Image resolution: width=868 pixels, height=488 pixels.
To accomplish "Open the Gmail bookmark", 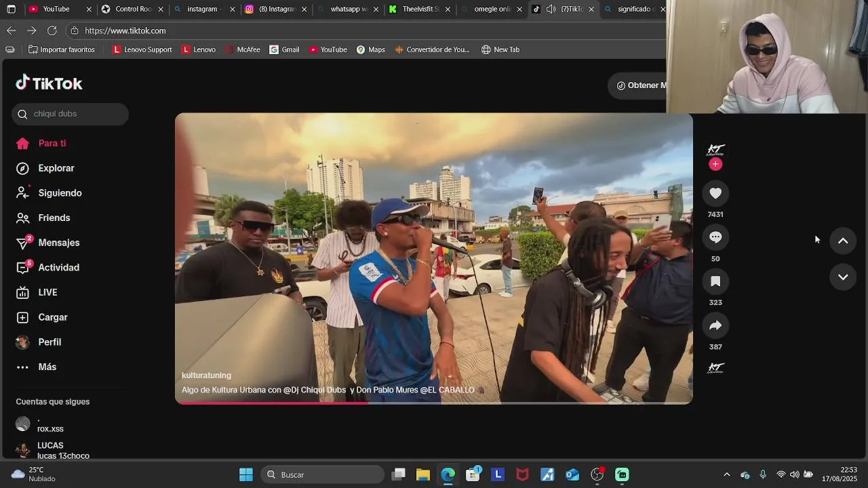I will tap(284, 49).
